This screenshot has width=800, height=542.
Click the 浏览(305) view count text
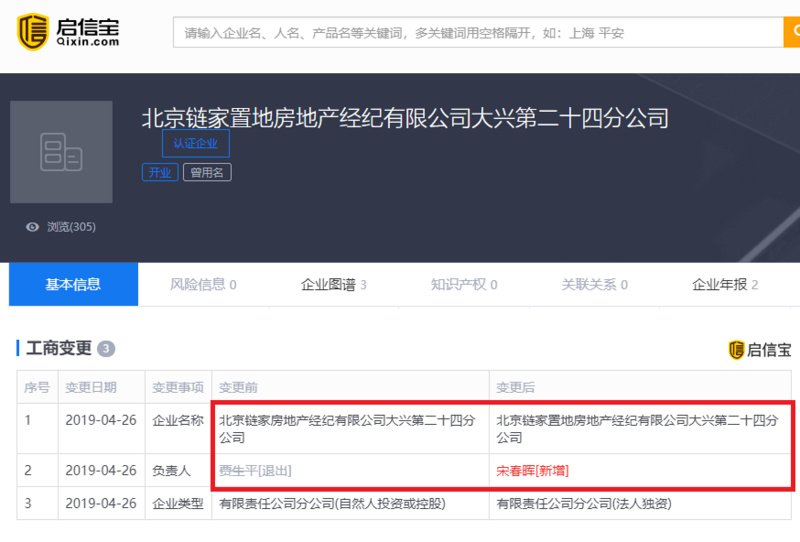coord(71,227)
